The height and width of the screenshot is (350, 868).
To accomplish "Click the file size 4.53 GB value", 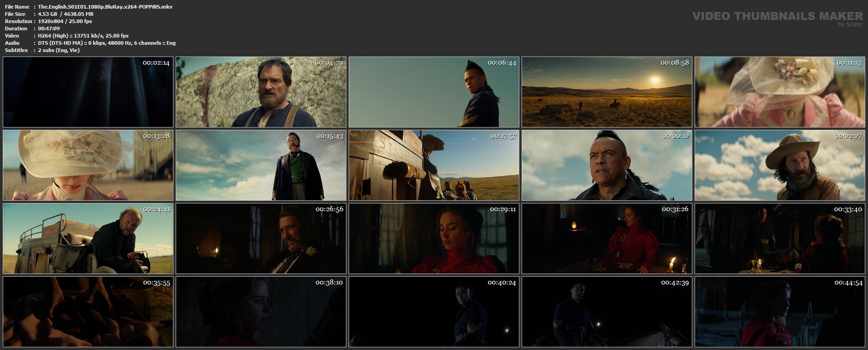I will tap(66, 14).
